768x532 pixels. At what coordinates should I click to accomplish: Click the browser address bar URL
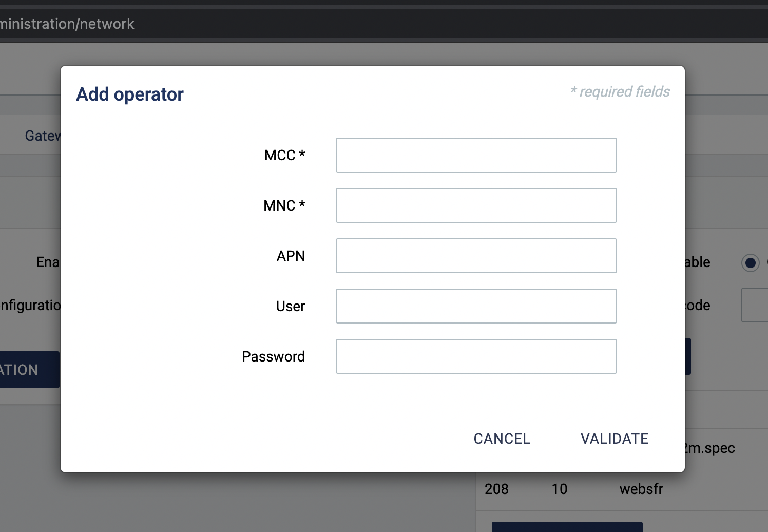pos(67,24)
